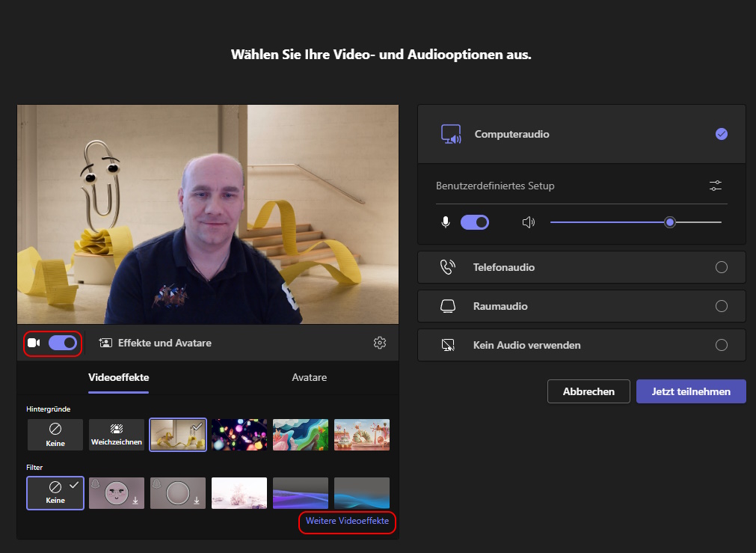Apply the blue wave filter
Viewport: 756px width, 553px height.
pos(362,493)
